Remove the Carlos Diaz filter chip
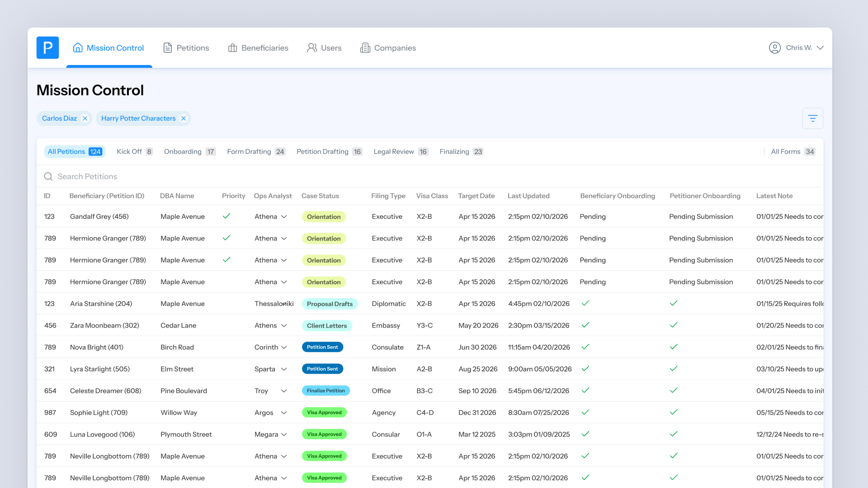 (x=85, y=118)
